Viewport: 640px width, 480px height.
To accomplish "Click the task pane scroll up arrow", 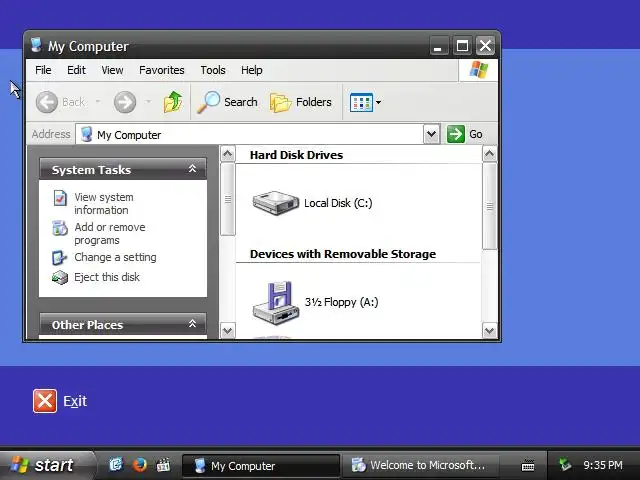I will (x=228, y=154).
